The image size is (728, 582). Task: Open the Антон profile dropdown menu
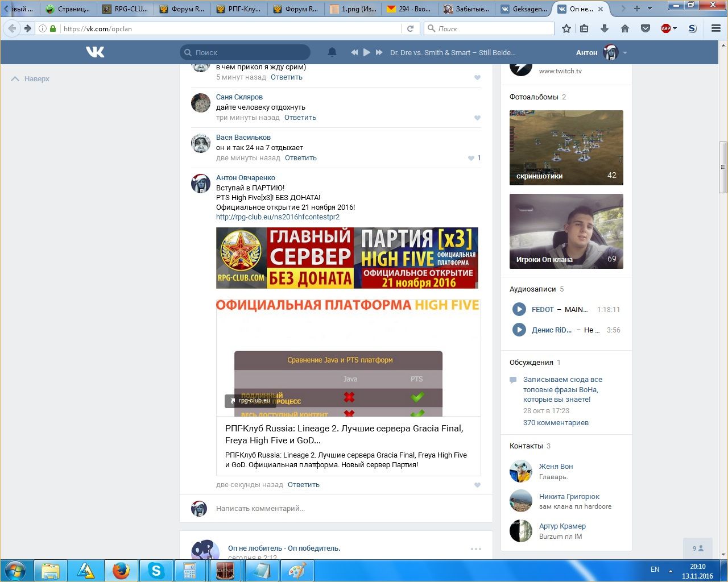pyautogui.click(x=625, y=53)
